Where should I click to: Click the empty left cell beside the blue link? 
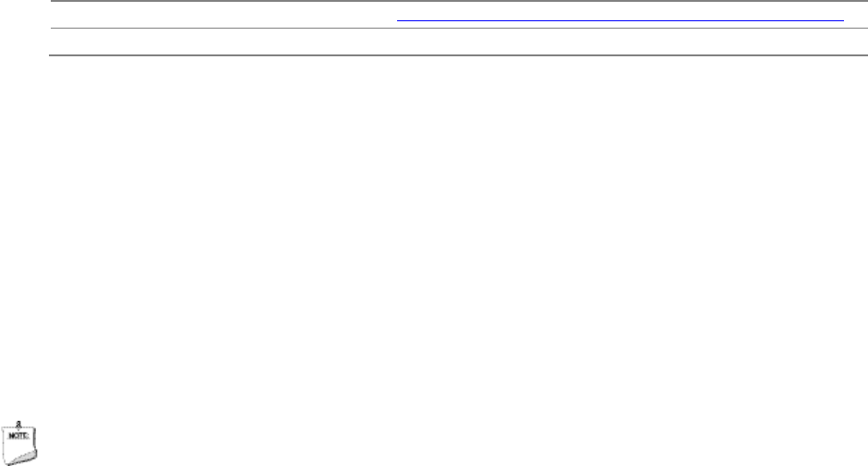222,15
